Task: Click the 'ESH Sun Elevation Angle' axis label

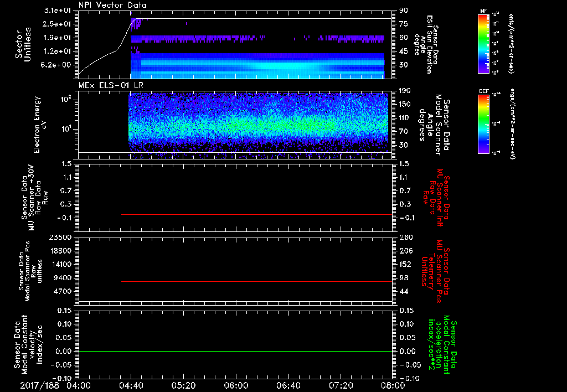Action: [x=425, y=44]
